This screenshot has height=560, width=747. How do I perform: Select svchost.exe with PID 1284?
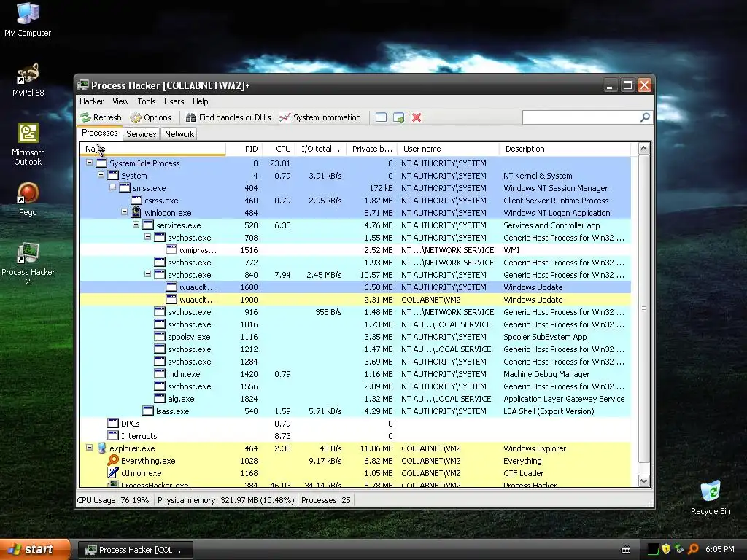coord(355,362)
